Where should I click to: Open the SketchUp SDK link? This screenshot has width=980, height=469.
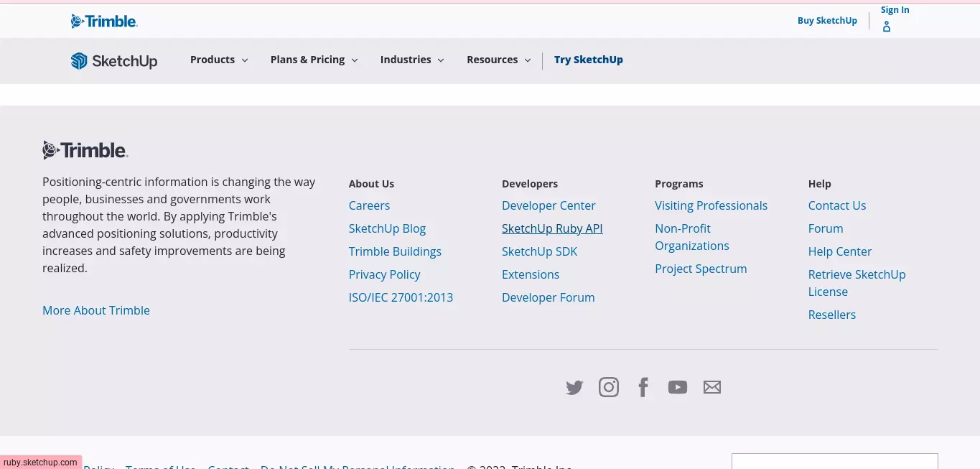click(x=539, y=251)
